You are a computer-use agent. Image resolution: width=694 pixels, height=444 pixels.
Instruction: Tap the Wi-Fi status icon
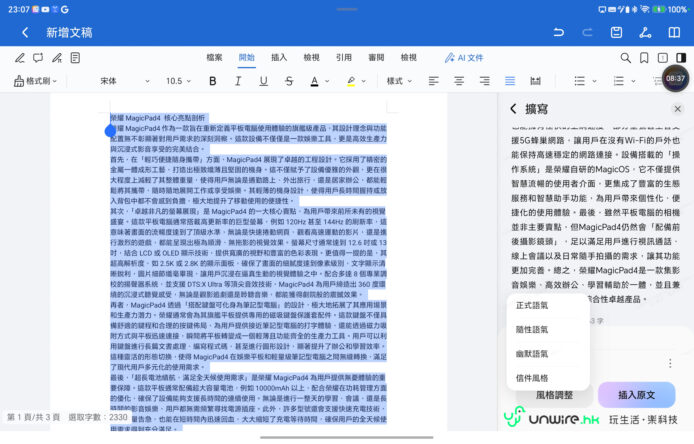coord(644,9)
